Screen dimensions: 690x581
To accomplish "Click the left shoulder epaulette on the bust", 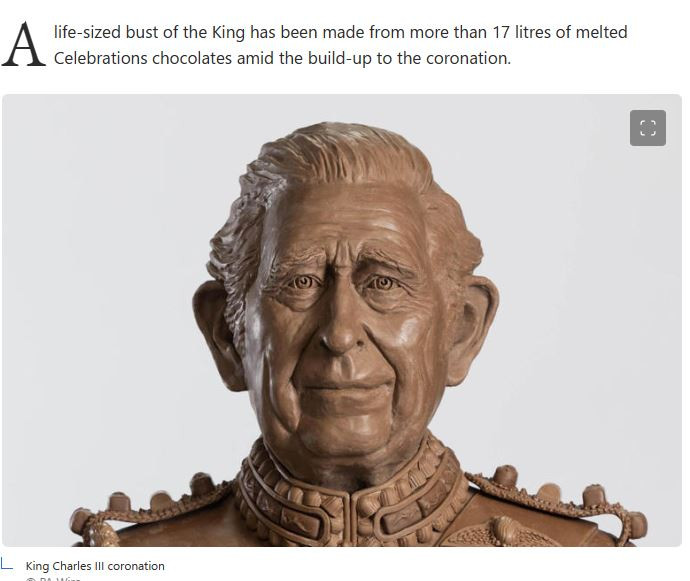I will [x=150, y=511].
